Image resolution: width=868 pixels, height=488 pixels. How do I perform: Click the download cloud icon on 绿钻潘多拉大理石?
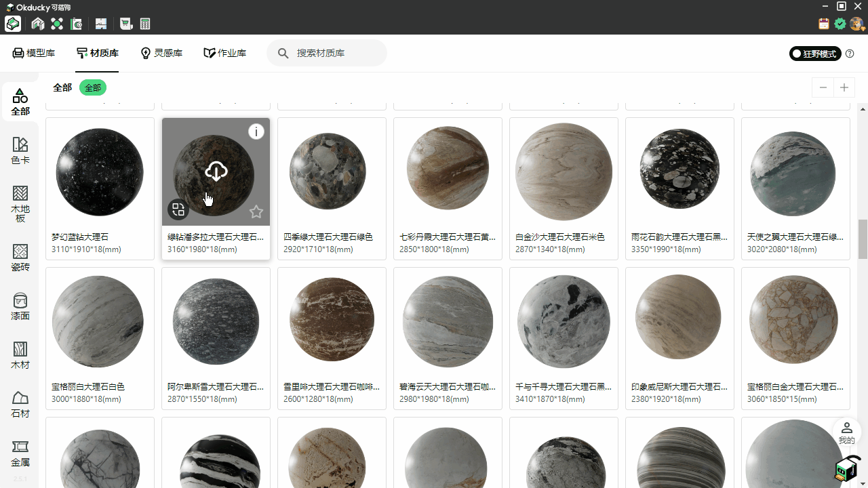click(216, 171)
